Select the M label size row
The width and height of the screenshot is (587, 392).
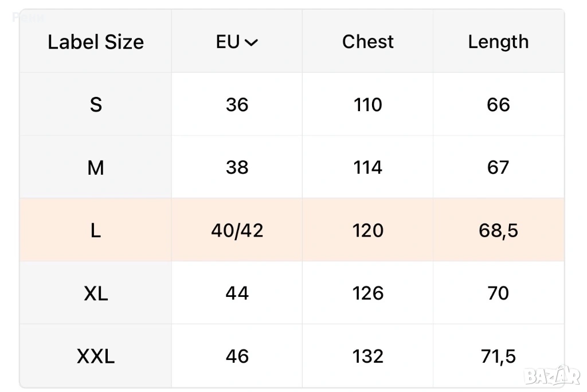(x=96, y=167)
